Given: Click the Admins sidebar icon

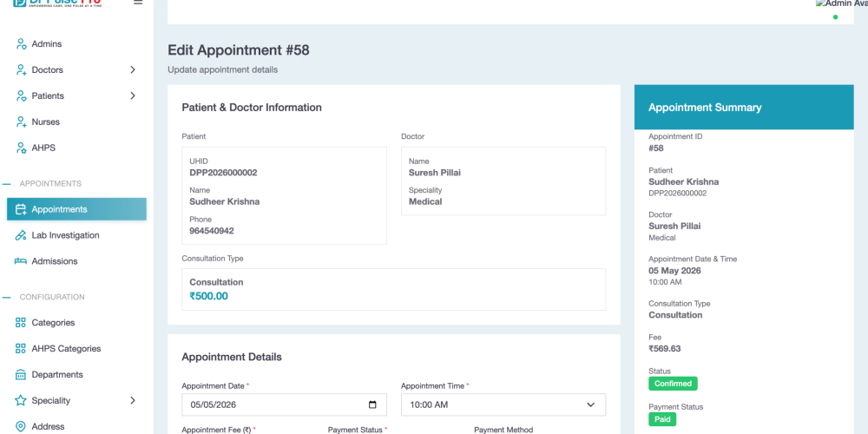Looking at the screenshot, I should (21, 43).
